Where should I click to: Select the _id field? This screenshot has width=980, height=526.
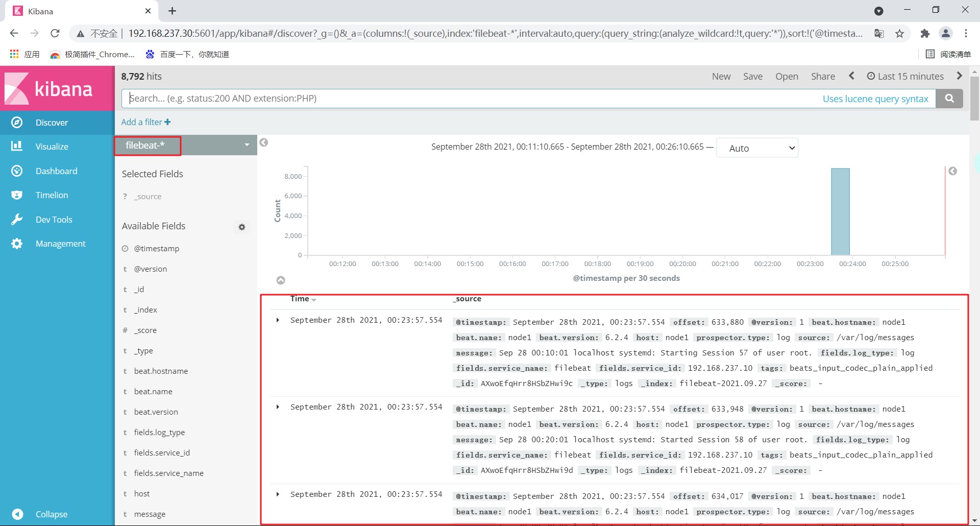(x=139, y=290)
